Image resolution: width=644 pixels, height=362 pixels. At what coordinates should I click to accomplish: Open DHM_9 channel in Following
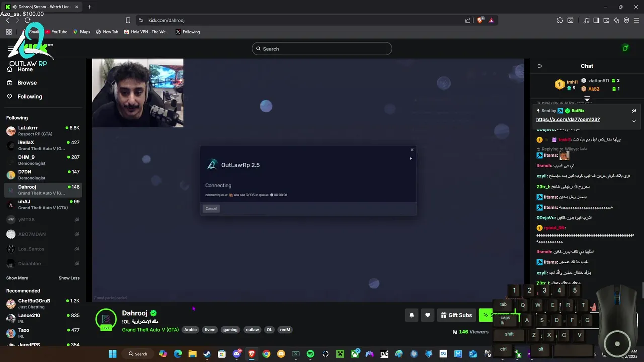43,160
